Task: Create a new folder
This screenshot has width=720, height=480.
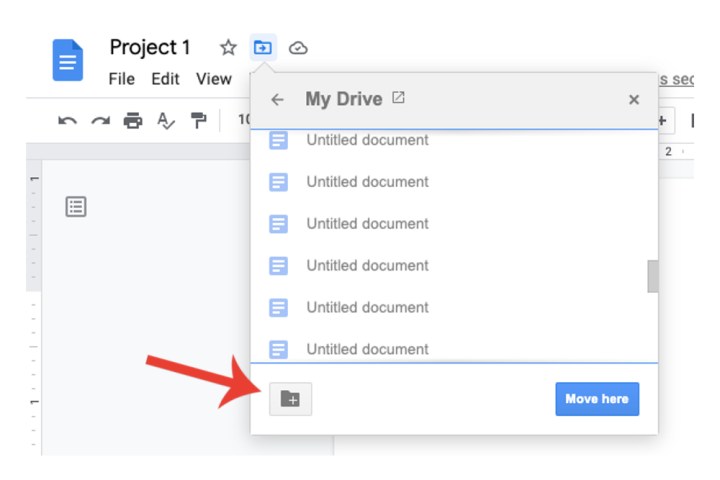Action: click(290, 399)
